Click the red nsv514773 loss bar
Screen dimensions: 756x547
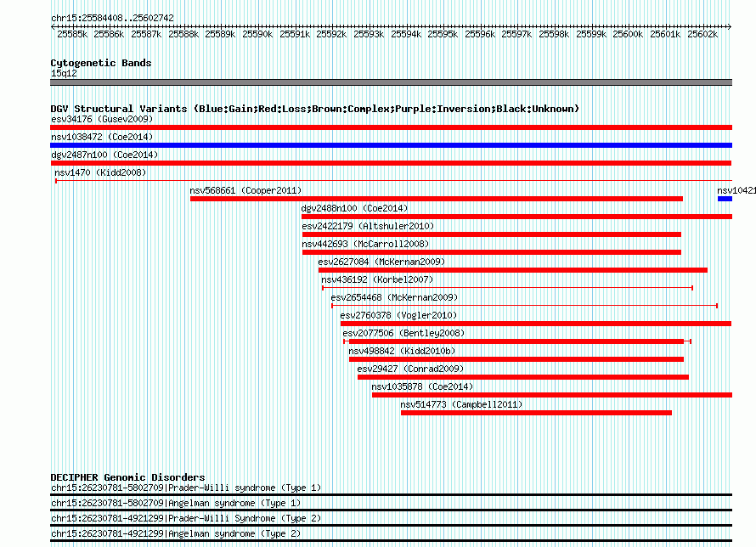pyautogui.click(x=536, y=413)
